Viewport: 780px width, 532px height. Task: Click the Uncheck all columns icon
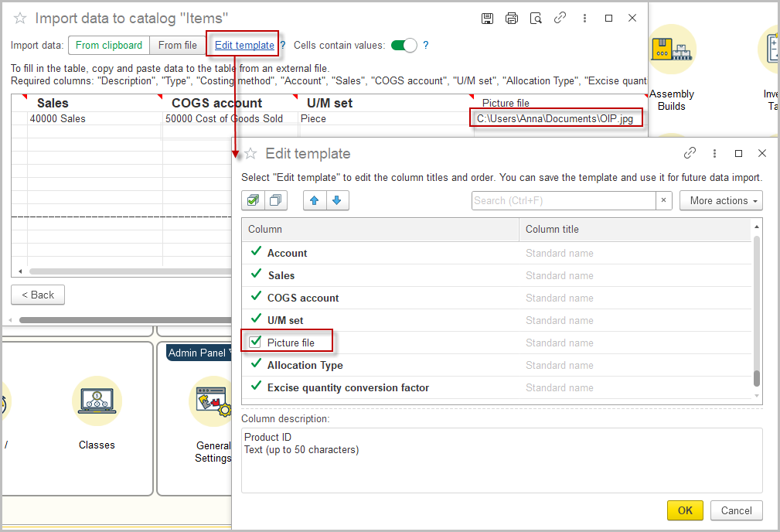coord(276,201)
